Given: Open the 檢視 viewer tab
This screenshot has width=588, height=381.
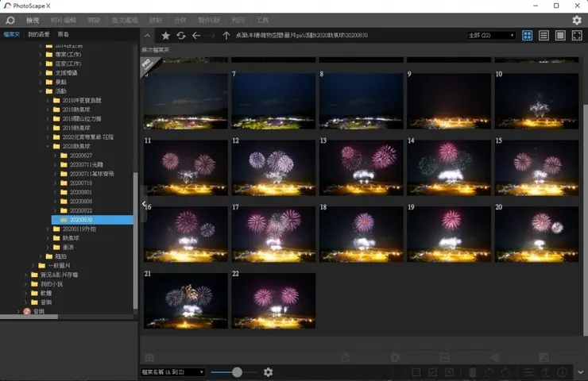Looking at the screenshot, I should [x=33, y=20].
